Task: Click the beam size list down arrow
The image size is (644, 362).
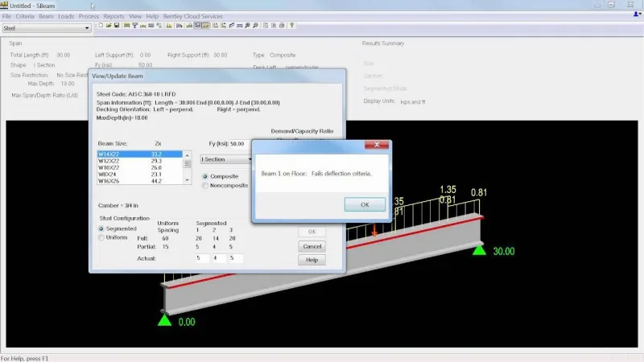Action: click(188, 180)
